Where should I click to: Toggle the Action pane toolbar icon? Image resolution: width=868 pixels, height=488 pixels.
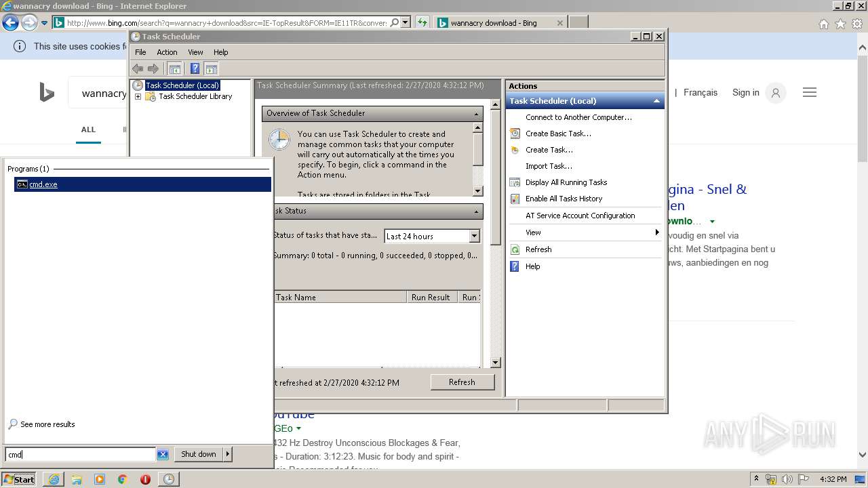[211, 68]
